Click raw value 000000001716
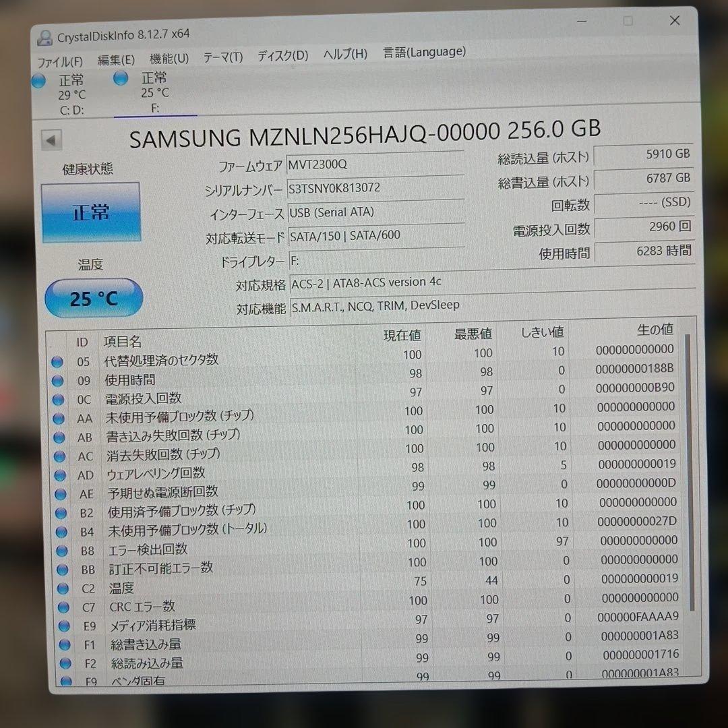The width and height of the screenshot is (728, 728). (641, 655)
